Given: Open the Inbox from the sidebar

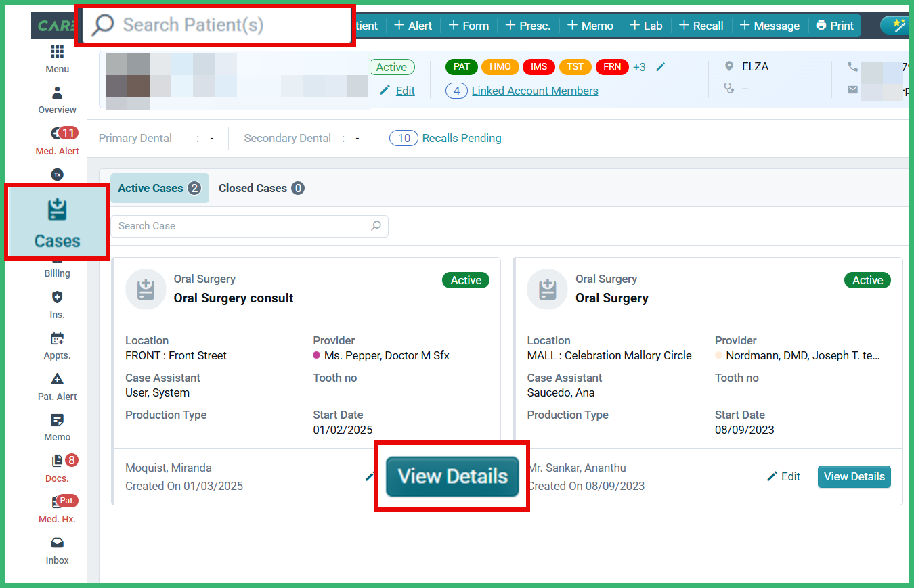Looking at the screenshot, I should click(57, 551).
